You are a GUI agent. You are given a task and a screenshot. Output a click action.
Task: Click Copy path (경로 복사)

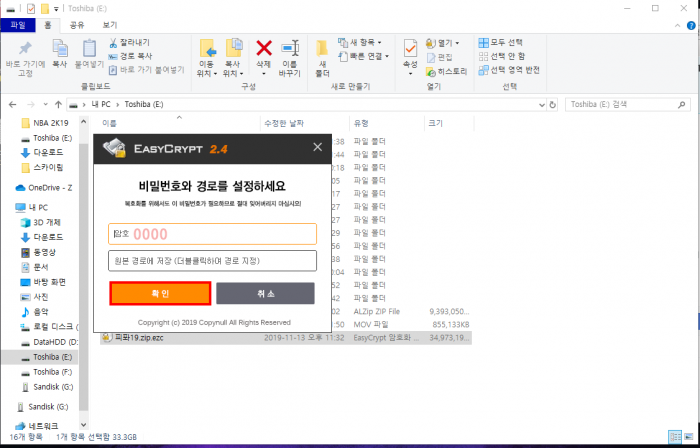(131, 56)
